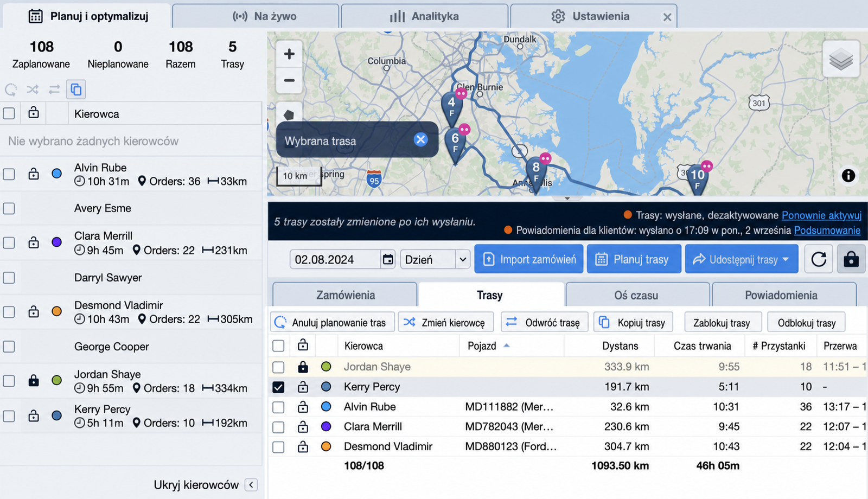The image size is (868, 499).
Task: Toggle lock for Kerry Percy in driver list
Action: point(34,416)
